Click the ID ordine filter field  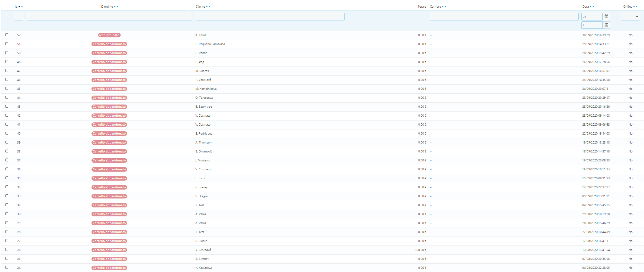click(109, 17)
